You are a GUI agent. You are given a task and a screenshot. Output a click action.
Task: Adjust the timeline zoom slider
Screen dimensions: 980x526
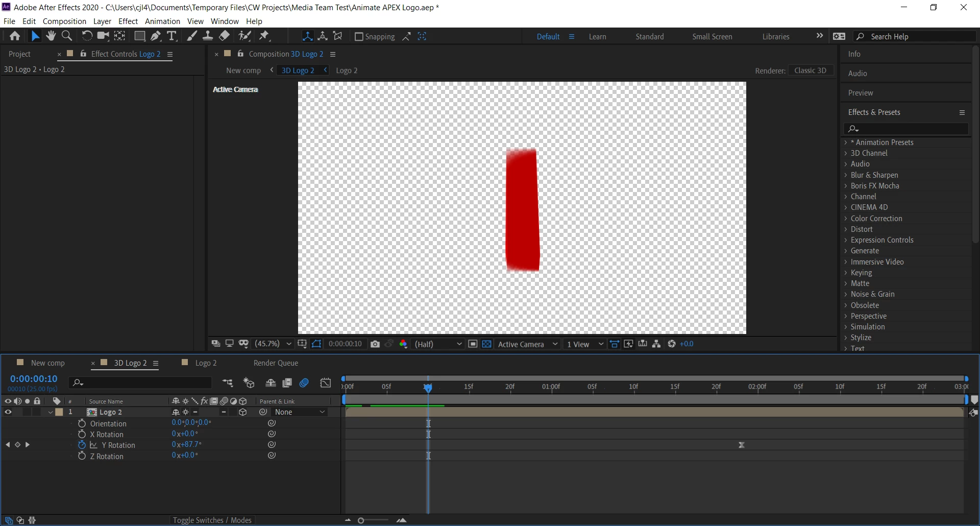click(x=361, y=520)
